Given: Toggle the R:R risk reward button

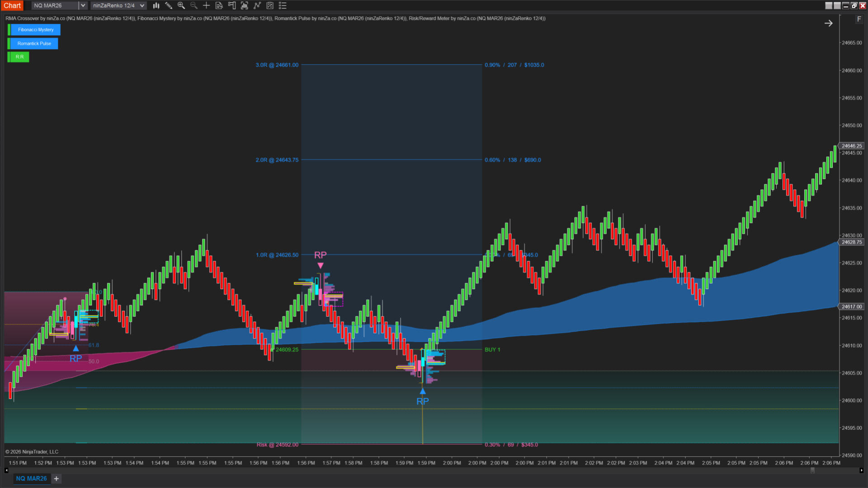Looking at the screenshot, I should (19, 57).
